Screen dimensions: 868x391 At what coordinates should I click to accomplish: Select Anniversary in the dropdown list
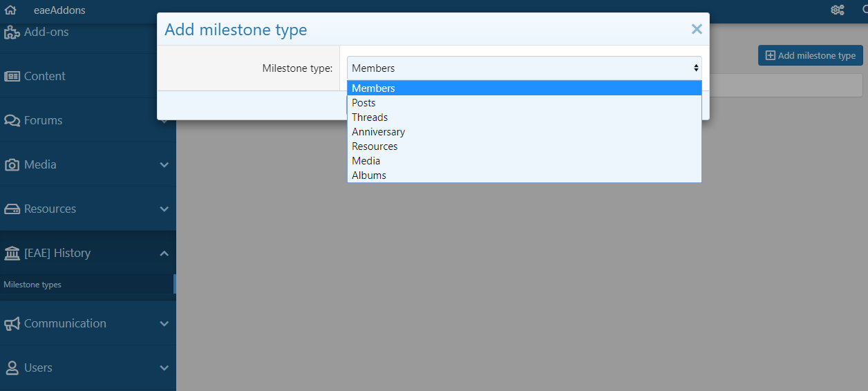click(x=378, y=132)
